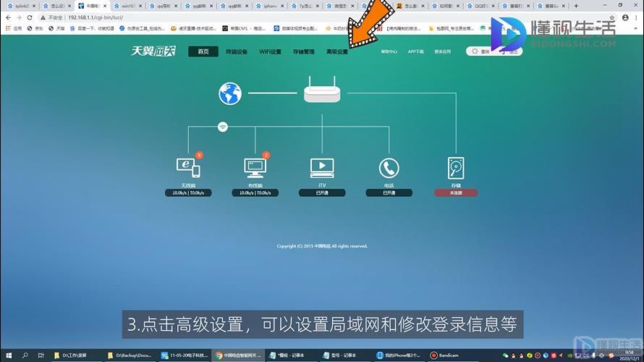Reload the page with the refresh icon

click(30, 17)
